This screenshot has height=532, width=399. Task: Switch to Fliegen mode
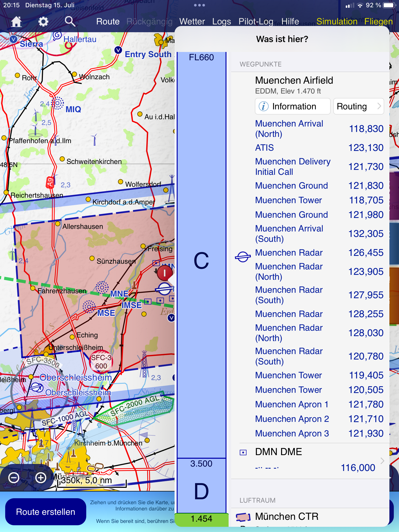pos(378,22)
